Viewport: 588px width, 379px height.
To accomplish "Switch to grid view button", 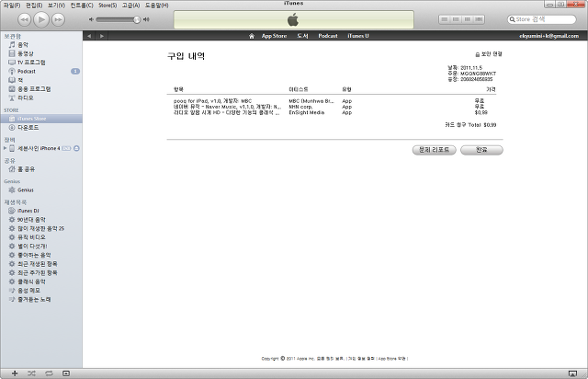I will [x=468, y=19].
